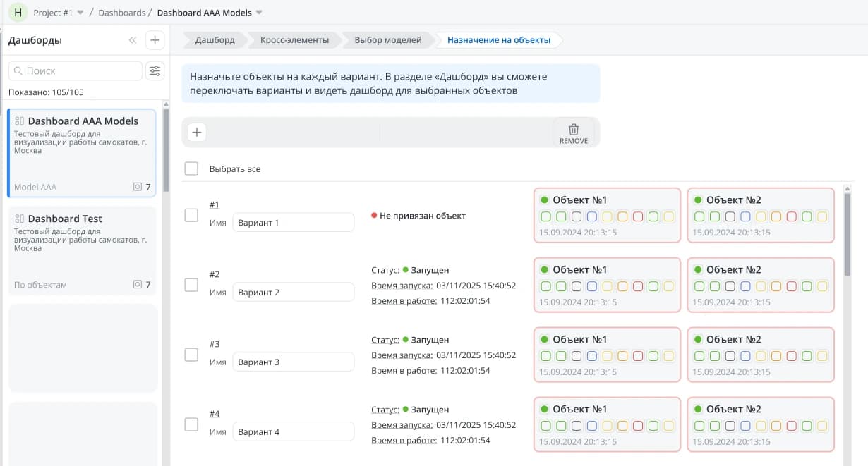Click the Dashboards breadcrumb link
This screenshot has height=466, width=868.
pos(121,13)
